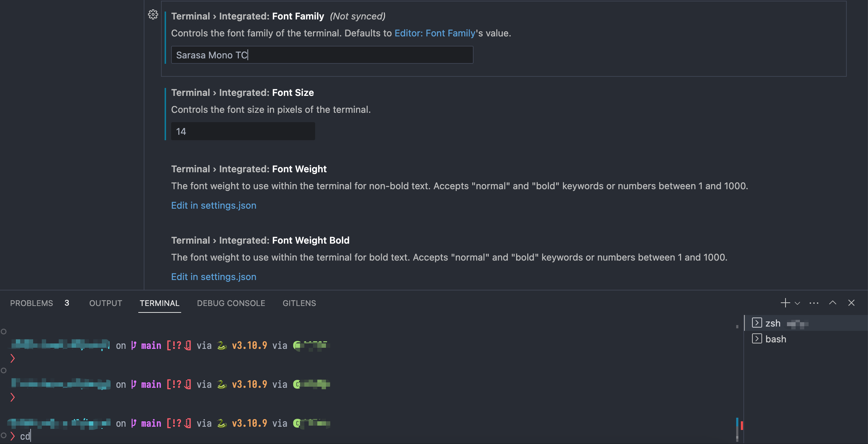The image size is (868, 444).
Task: Click Edit in settings.json under Font Weight
Action: [x=214, y=205]
